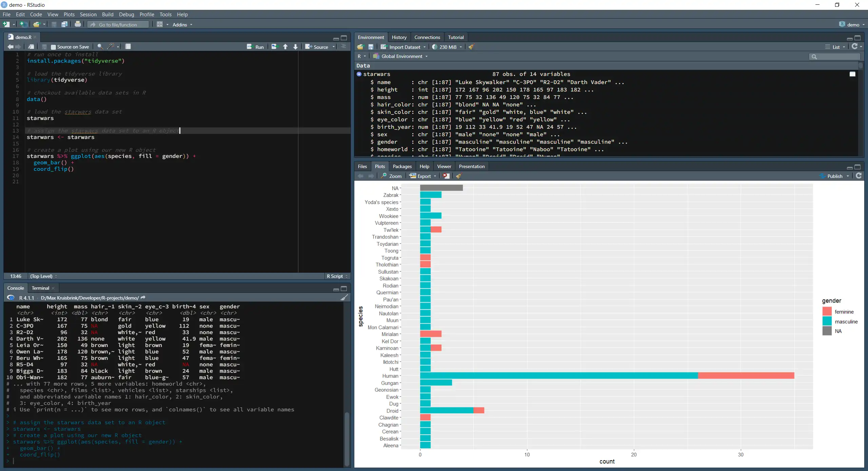Open the Tutorial tab
Screen dimensions: 868x471
pyautogui.click(x=456, y=37)
